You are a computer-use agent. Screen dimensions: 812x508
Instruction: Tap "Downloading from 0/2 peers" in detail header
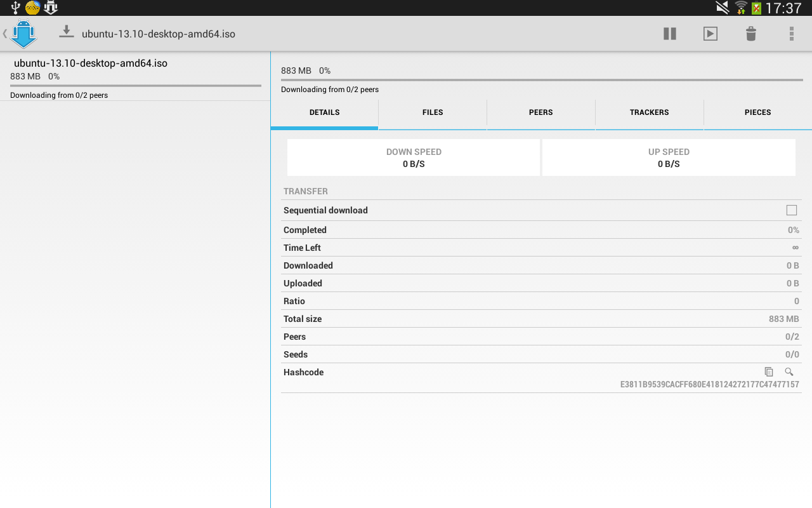tap(330, 90)
